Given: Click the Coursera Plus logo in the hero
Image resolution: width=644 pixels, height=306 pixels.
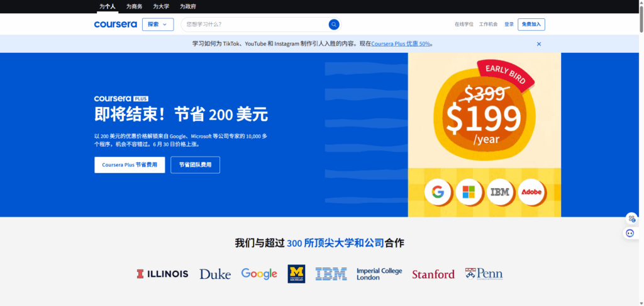Looking at the screenshot, I should 121,99.
